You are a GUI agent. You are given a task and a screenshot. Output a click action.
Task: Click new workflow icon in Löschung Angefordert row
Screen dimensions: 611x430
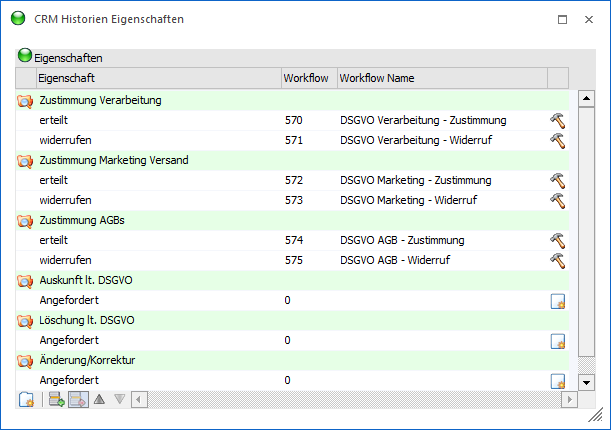(558, 341)
